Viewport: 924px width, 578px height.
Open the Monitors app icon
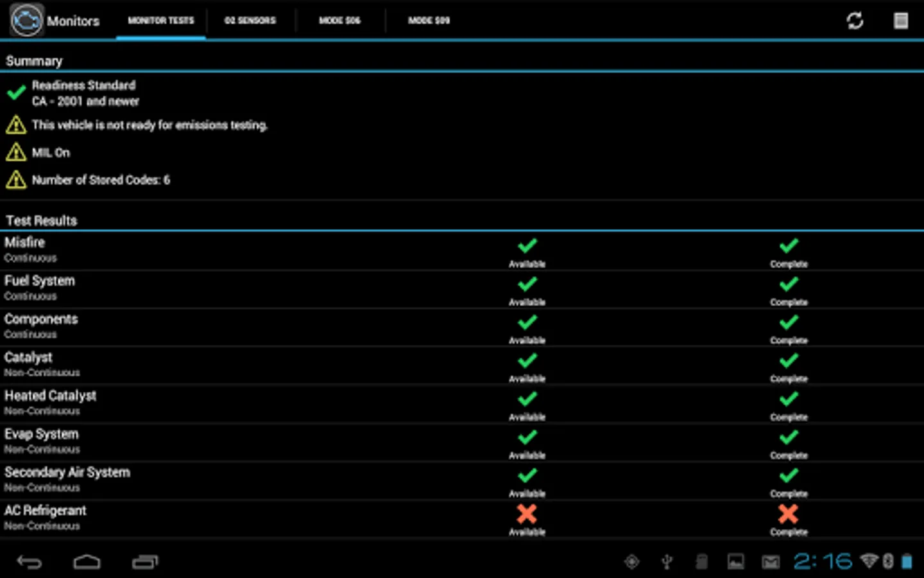tap(26, 21)
